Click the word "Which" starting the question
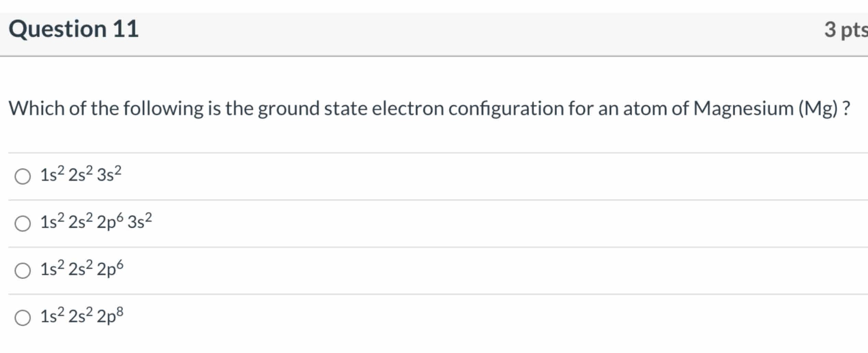Image resolution: width=868 pixels, height=353 pixels. 36,109
